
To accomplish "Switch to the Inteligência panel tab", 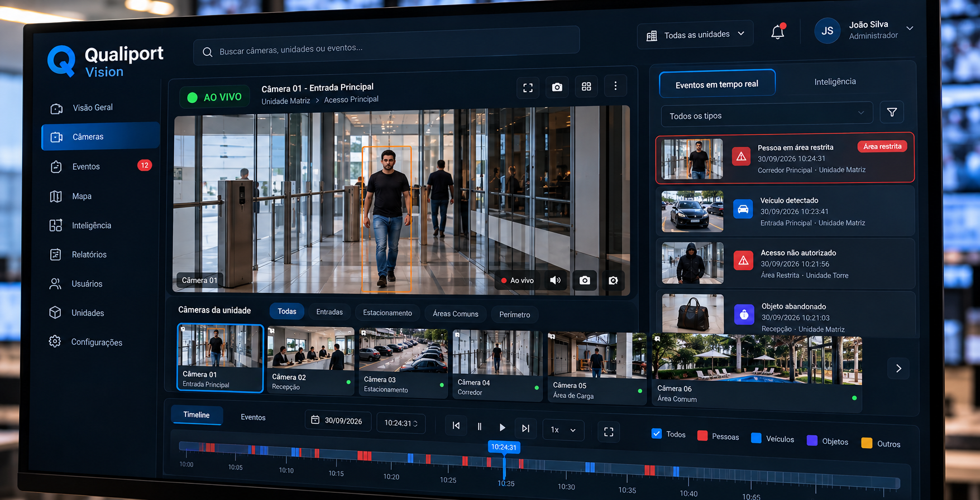I will coord(835,81).
